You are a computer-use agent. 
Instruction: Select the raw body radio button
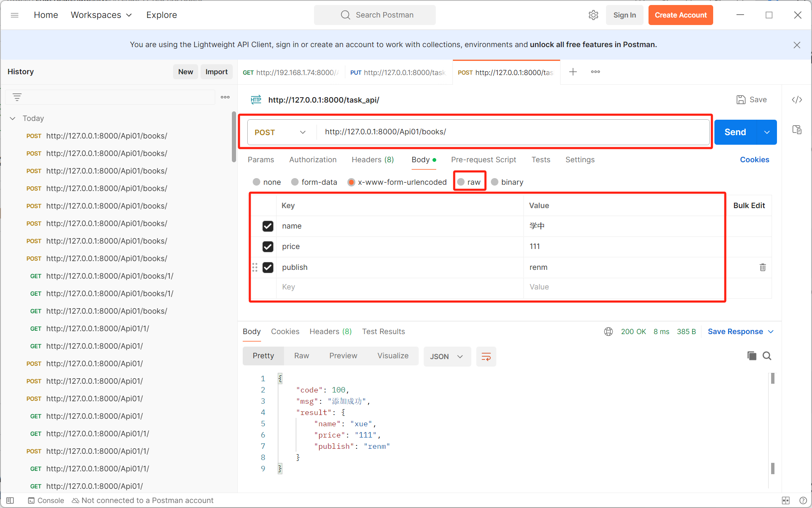pos(461,182)
